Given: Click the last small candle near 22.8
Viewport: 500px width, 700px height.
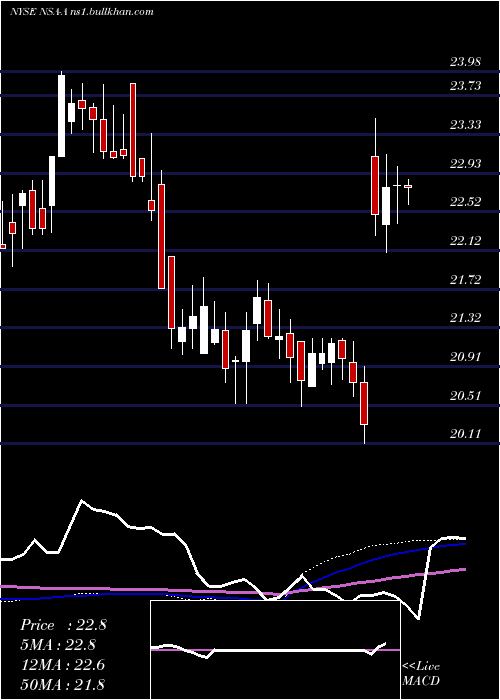Looking at the screenshot, I should [408, 187].
